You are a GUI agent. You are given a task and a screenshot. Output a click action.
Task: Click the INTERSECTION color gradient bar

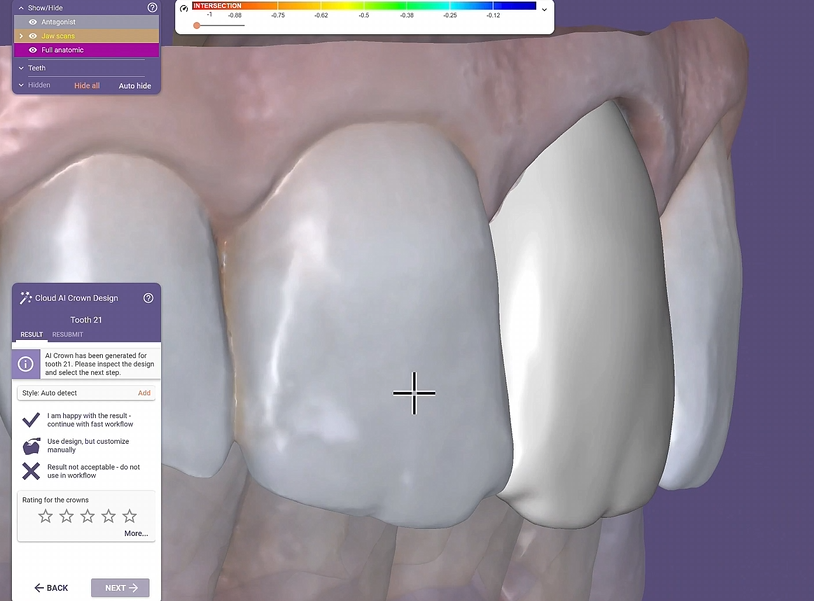[364, 6]
